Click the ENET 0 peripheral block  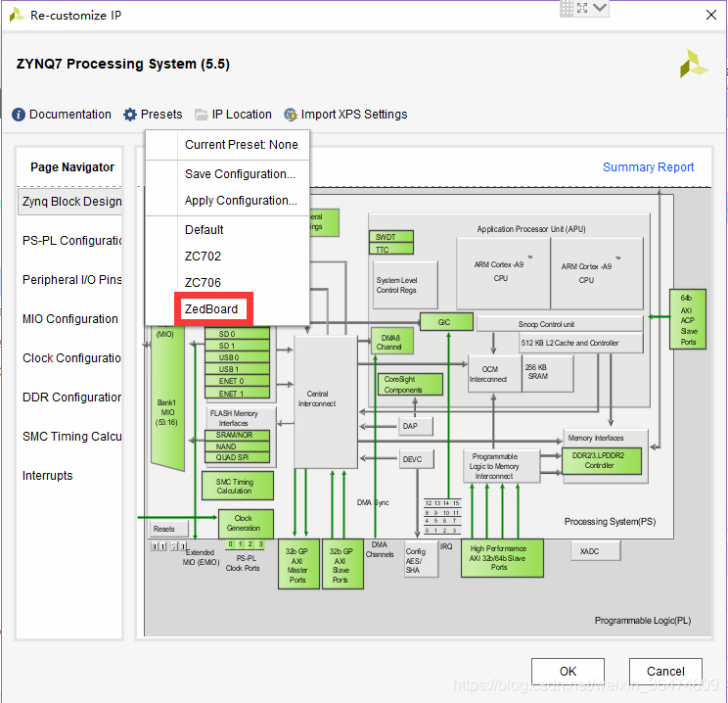pos(237,381)
